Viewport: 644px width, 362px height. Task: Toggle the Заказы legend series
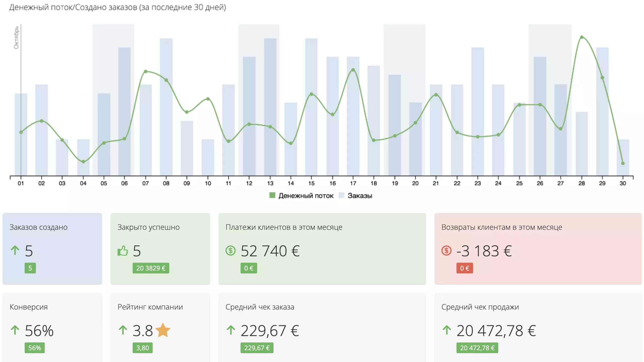pyautogui.click(x=355, y=196)
